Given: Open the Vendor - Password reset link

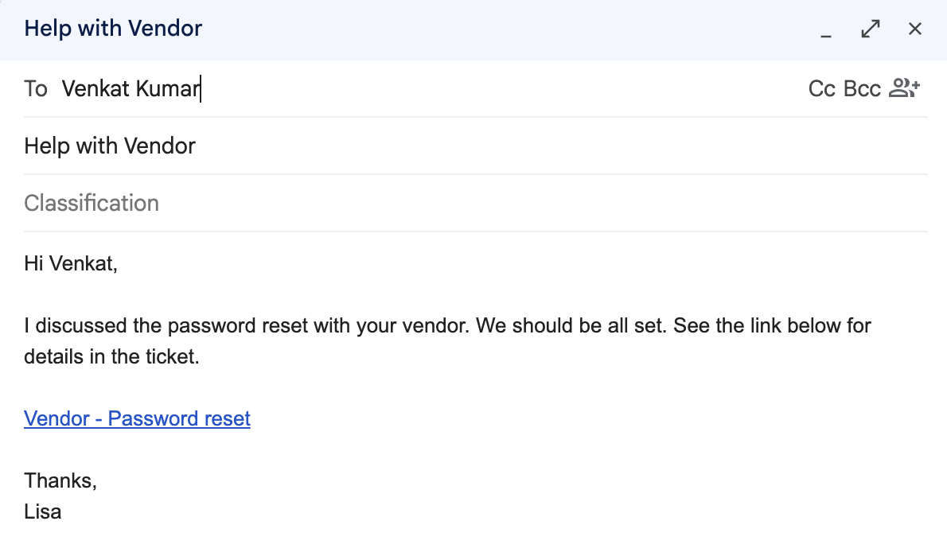Looking at the screenshot, I should pyautogui.click(x=137, y=418).
